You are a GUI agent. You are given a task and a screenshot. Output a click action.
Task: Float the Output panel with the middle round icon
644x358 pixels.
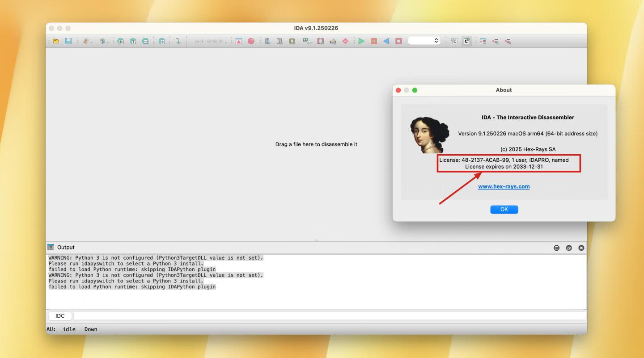[569, 248]
